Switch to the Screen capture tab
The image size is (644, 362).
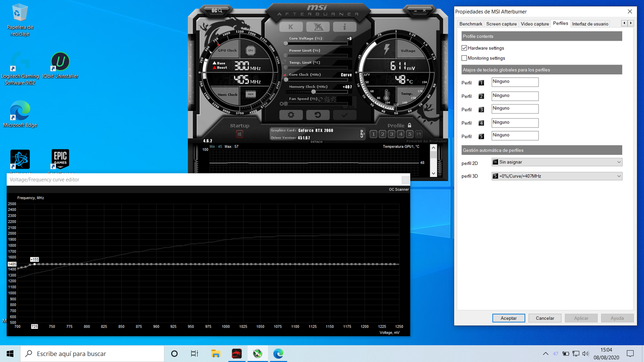coord(502,24)
